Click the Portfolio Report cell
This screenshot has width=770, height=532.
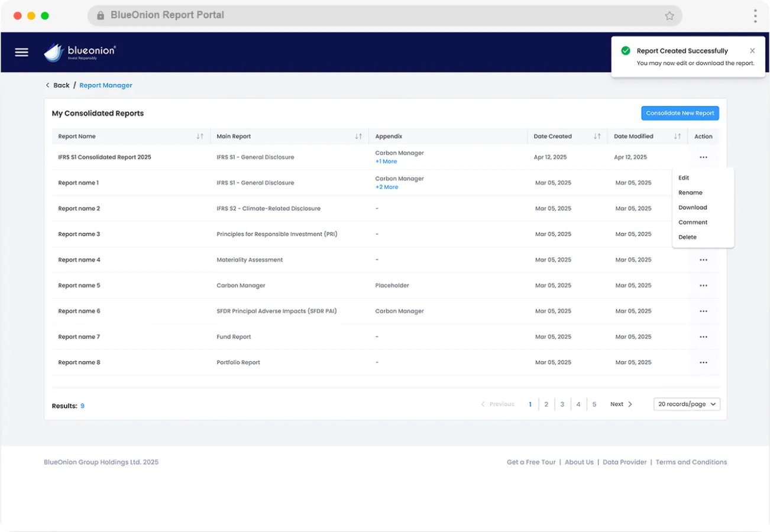(x=238, y=362)
